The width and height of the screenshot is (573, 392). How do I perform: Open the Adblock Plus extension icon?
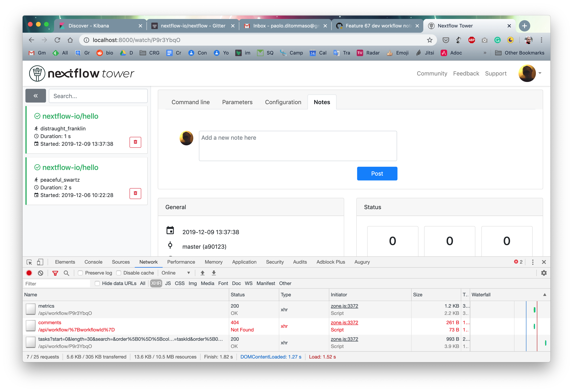(472, 40)
